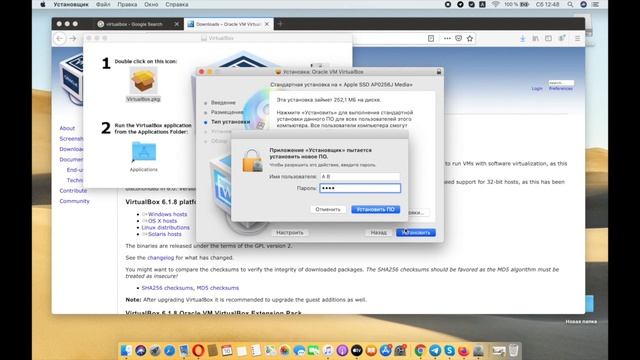Open the Справка menu
Screen dimensions: 640x360
(x=177, y=4)
